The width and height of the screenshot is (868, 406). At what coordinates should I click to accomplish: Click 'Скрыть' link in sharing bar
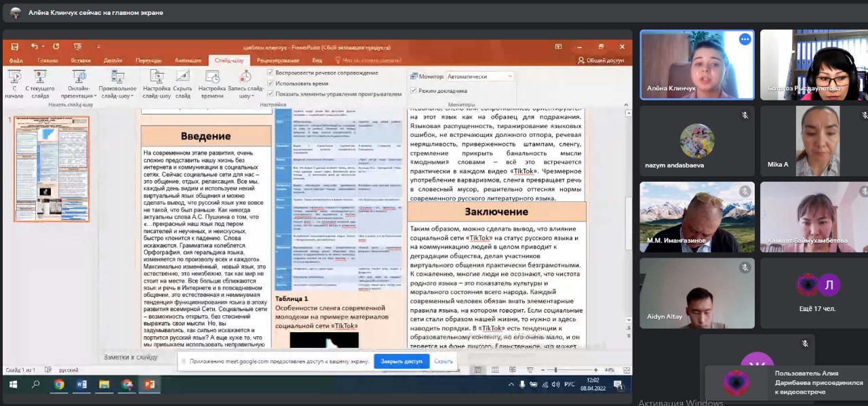click(x=443, y=361)
